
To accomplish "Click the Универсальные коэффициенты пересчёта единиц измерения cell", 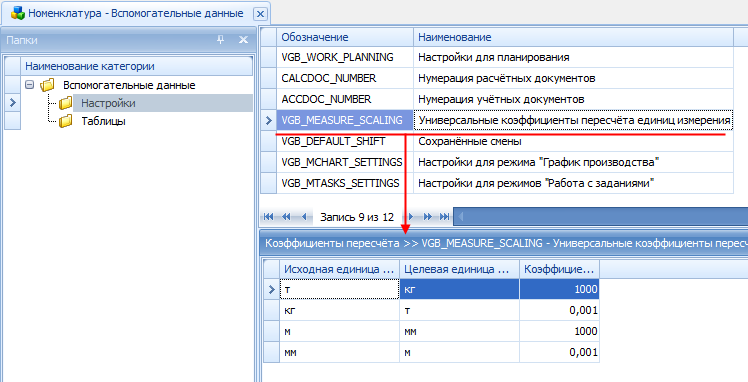I will point(573,120).
